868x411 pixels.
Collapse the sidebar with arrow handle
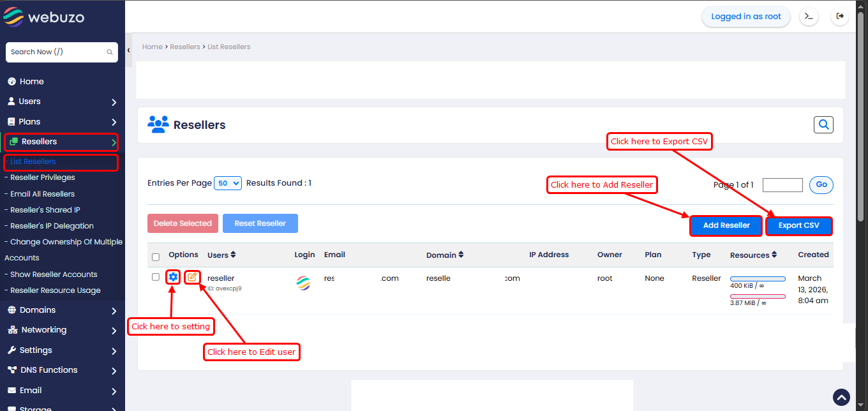pos(128,50)
